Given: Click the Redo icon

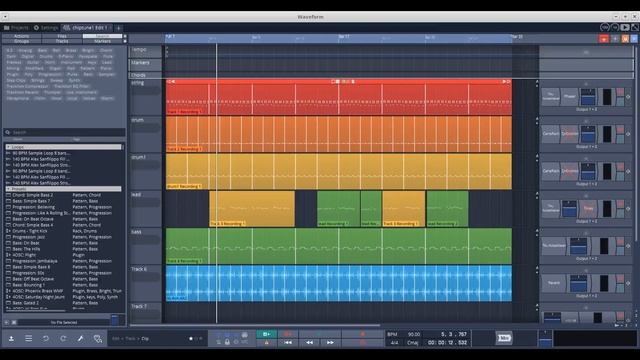Looking at the screenshot, I should click(x=63, y=339).
